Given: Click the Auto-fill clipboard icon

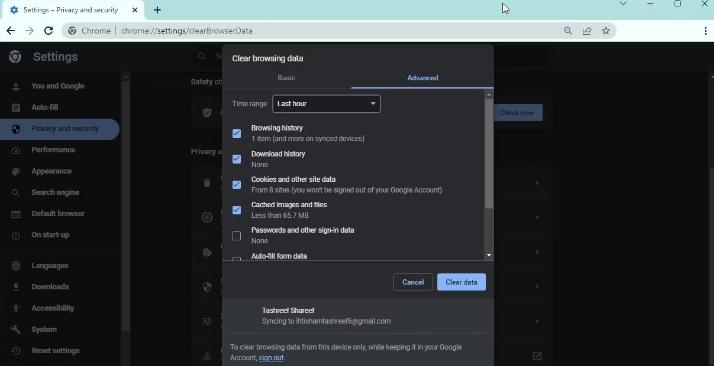Looking at the screenshot, I should (16, 107).
